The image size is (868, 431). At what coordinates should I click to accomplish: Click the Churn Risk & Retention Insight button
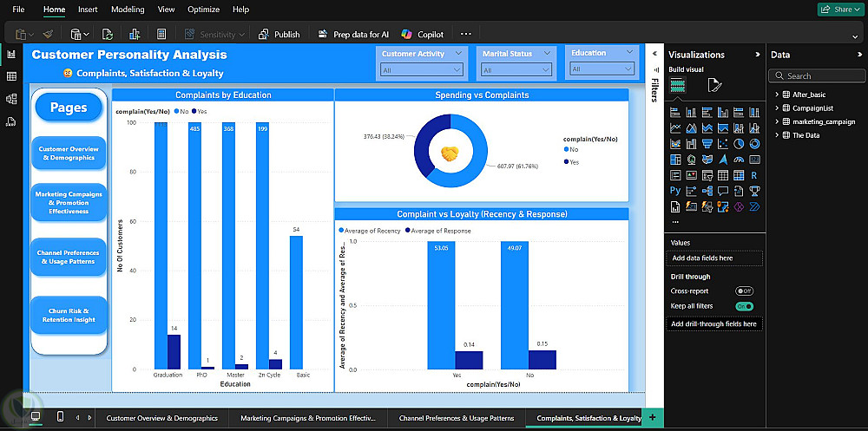[x=69, y=315]
